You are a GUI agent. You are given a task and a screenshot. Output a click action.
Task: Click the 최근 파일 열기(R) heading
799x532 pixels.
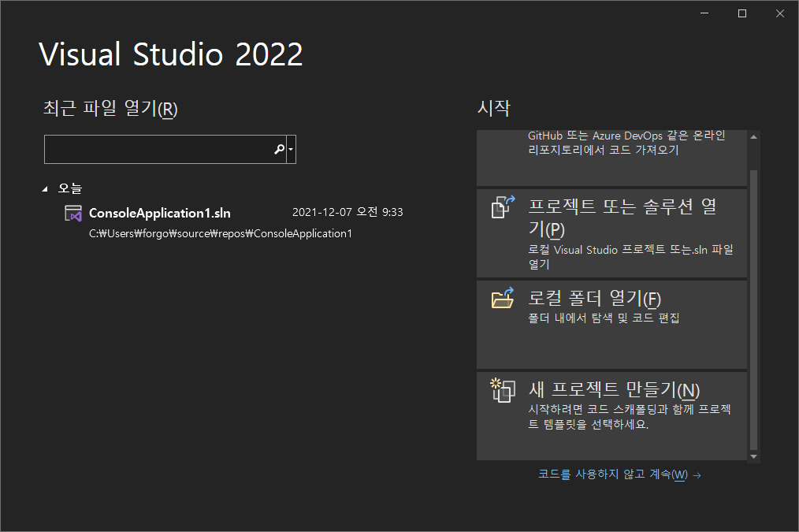pyautogui.click(x=110, y=109)
